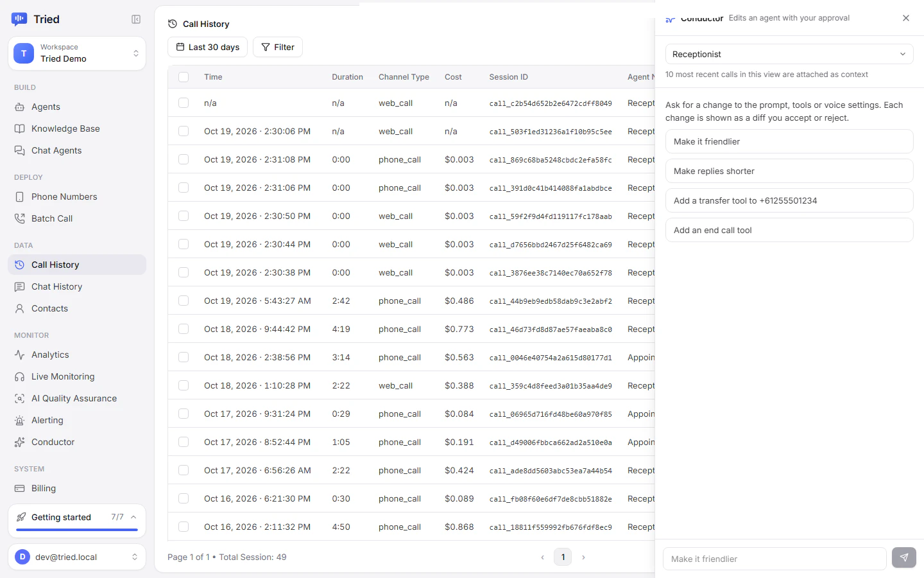Click the Getting started rocket icon

(21, 517)
